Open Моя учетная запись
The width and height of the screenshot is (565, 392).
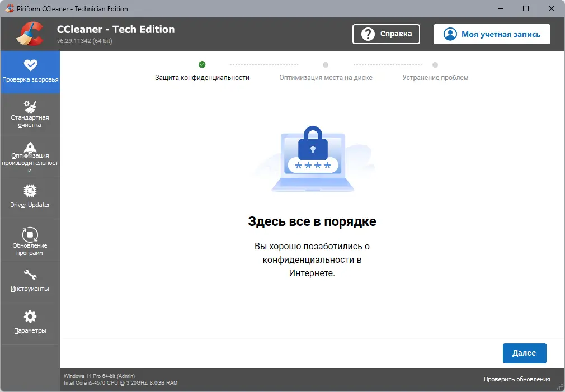pos(492,34)
